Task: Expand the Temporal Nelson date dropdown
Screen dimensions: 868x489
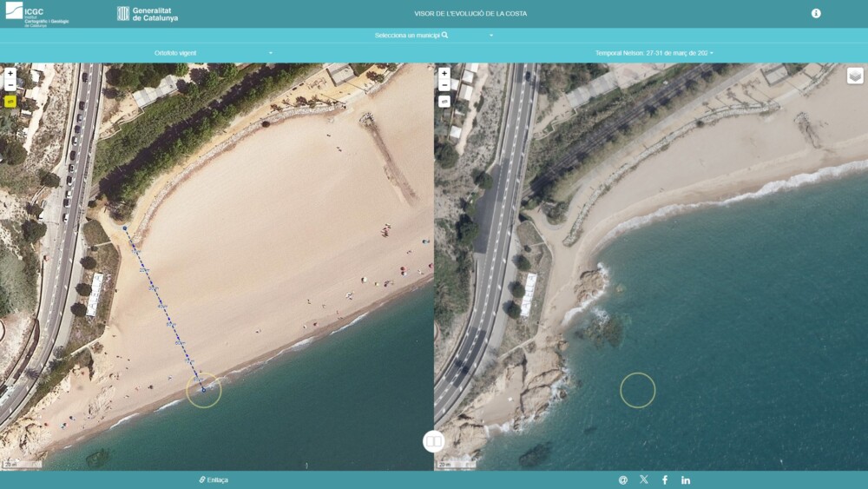Action: pyautogui.click(x=654, y=53)
